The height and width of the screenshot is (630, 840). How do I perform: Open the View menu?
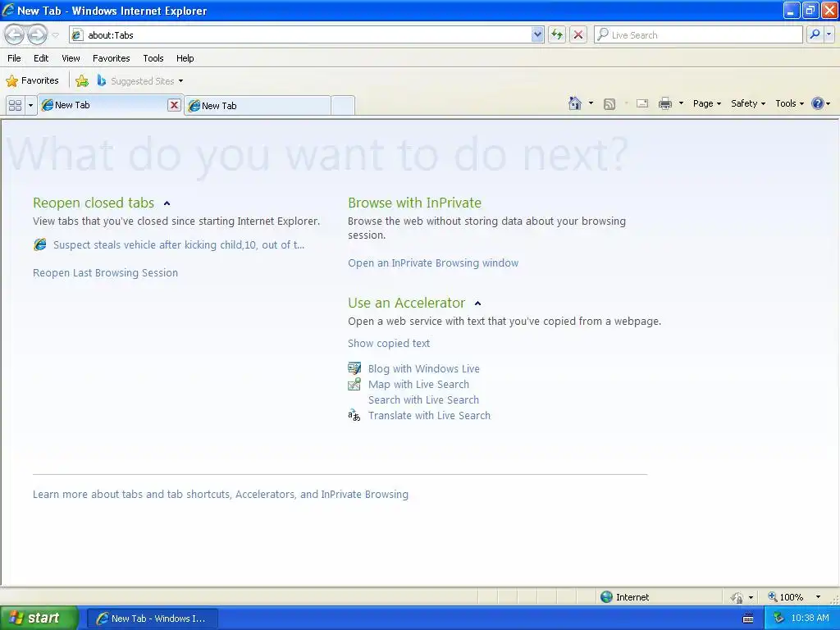pos(71,58)
